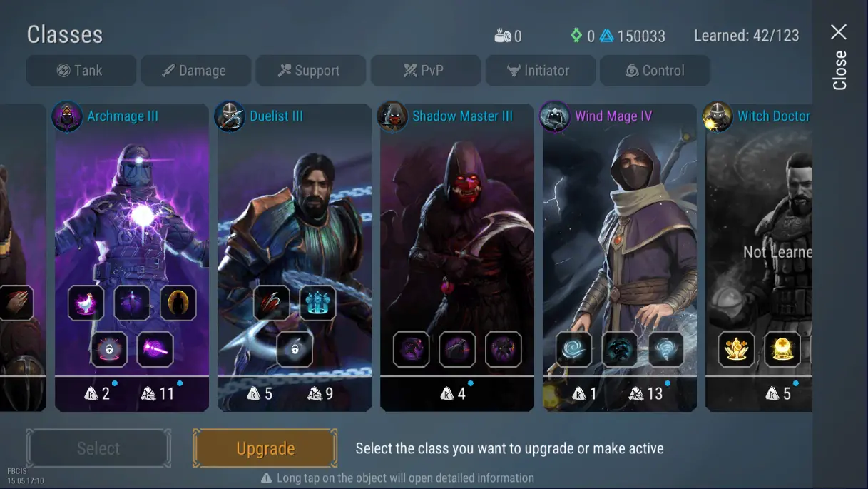This screenshot has height=489, width=868.
Task: Choose the Wind Mage IV class card
Action: [x=620, y=257]
